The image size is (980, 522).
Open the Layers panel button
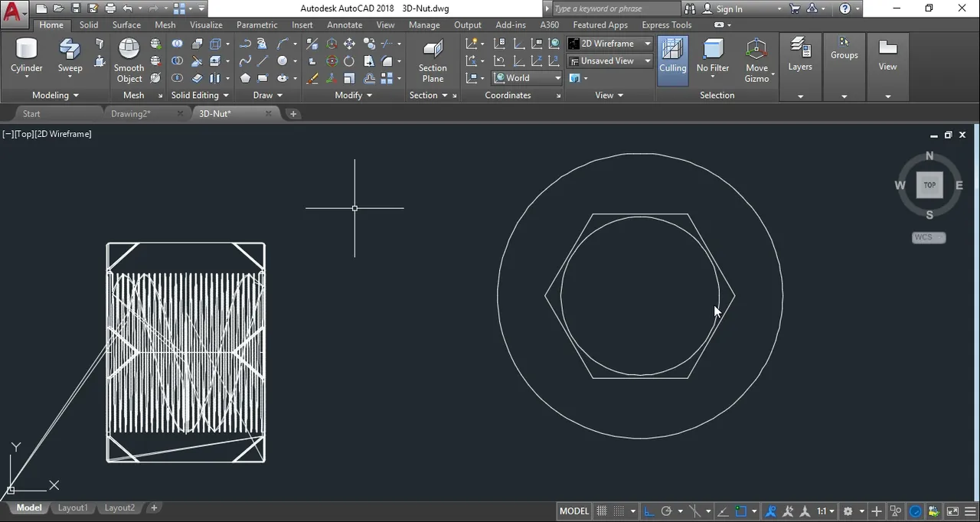[x=800, y=55]
